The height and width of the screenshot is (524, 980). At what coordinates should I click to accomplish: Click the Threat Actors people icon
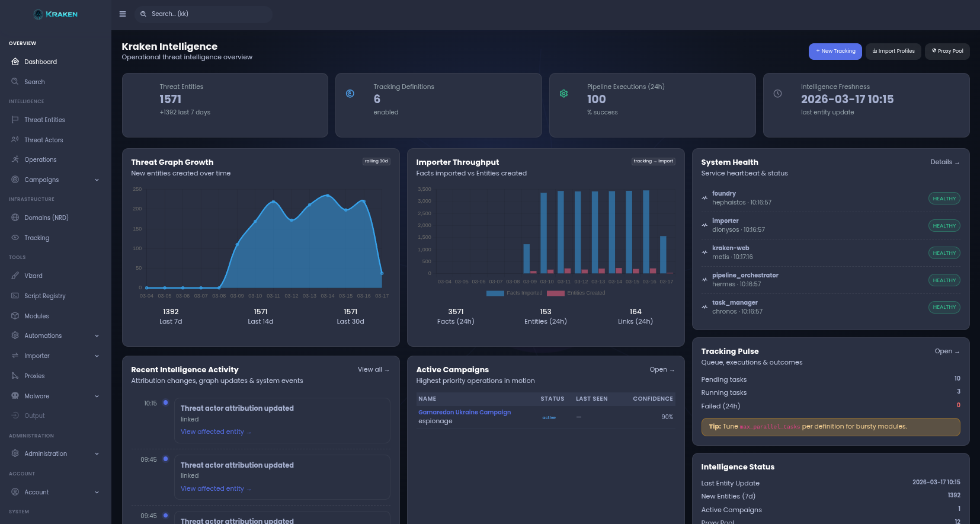[x=15, y=140]
